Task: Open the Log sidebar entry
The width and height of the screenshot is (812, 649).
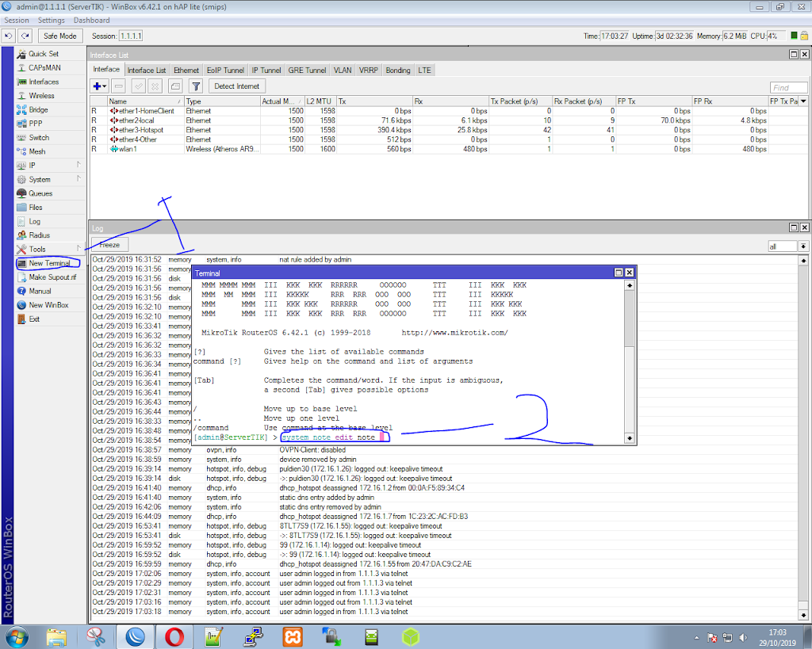Action: pos(34,222)
